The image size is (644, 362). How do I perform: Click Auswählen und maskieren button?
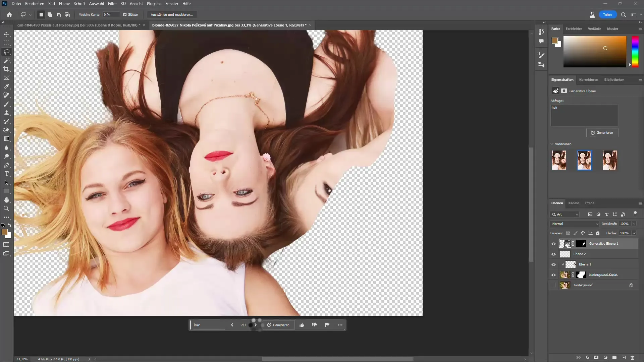(x=172, y=15)
